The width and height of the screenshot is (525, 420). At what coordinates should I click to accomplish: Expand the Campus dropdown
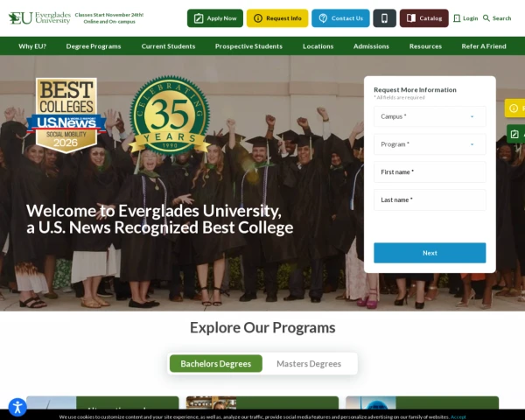tap(430, 116)
